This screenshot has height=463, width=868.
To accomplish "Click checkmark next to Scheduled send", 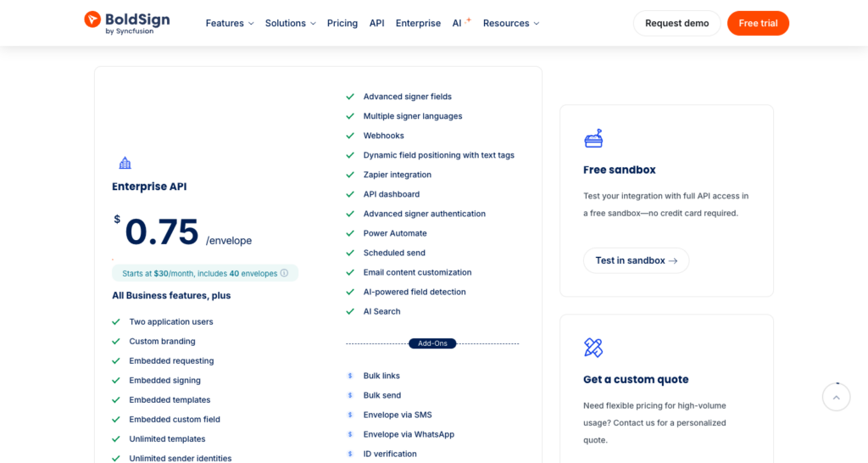I will (350, 253).
